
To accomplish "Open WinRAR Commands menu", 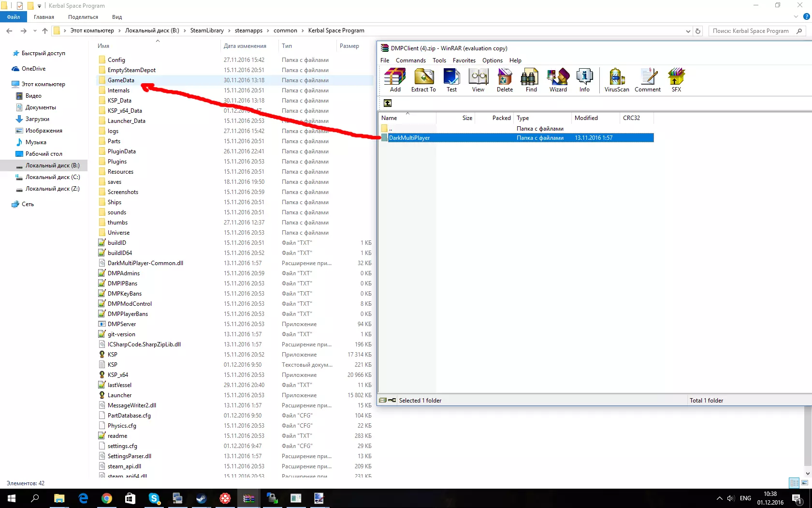I will (411, 60).
